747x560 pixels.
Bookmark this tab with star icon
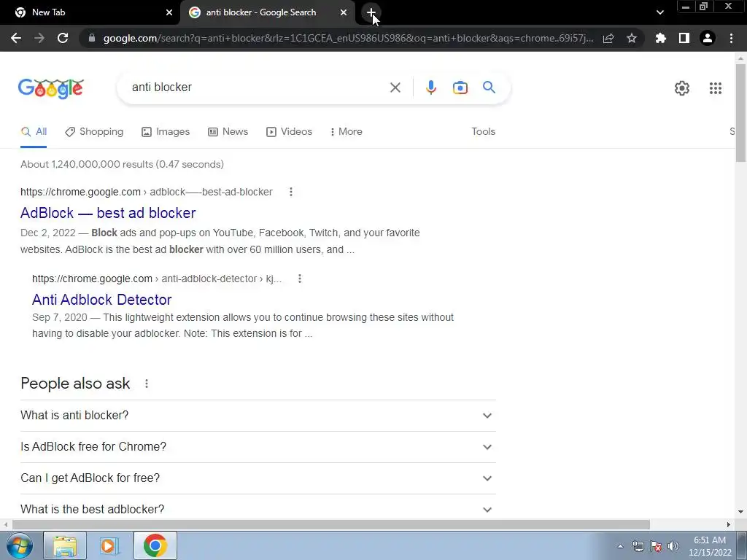tap(632, 38)
